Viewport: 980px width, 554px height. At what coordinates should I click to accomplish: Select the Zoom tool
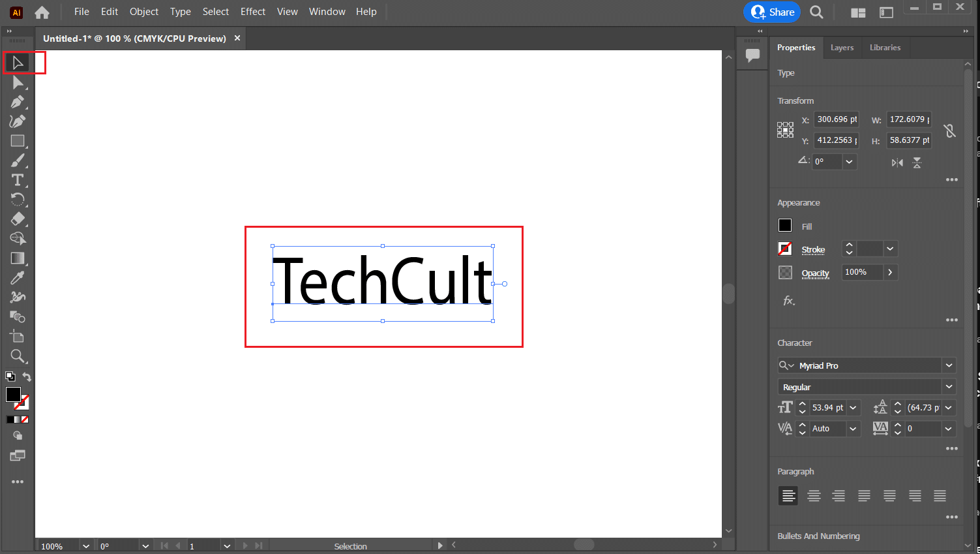[x=18, y=356]
